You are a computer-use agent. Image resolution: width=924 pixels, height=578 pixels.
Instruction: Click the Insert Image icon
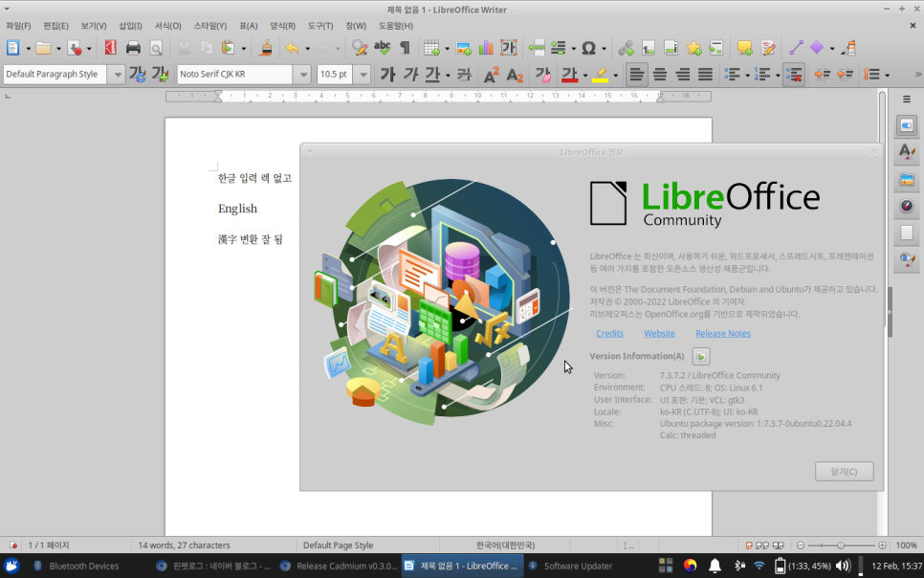tap(463, 48)
